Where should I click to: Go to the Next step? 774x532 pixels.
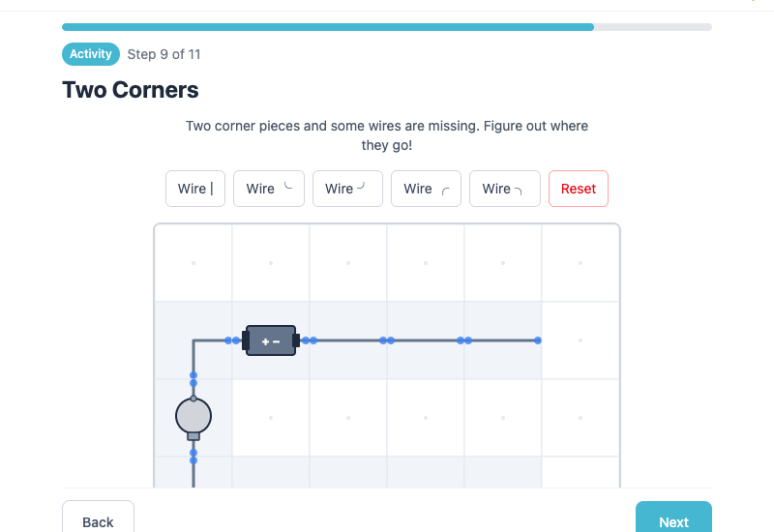click(673, 520)
